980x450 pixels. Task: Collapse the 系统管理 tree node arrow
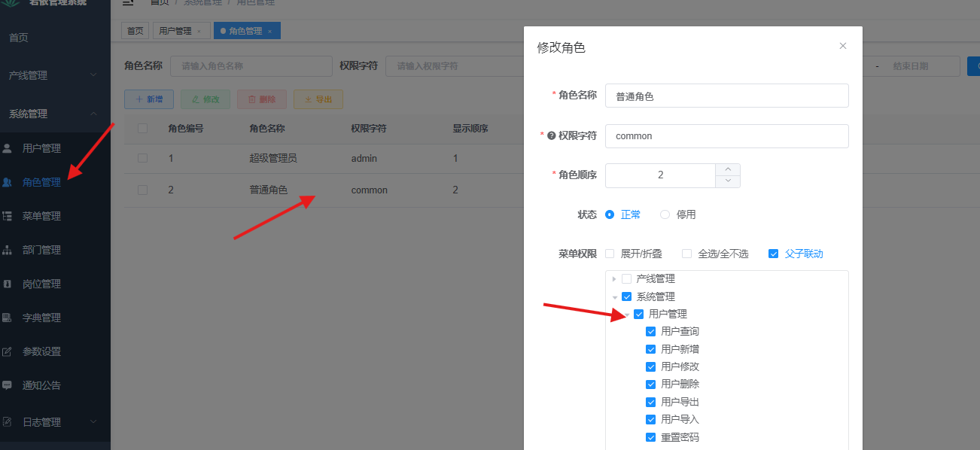(x=614, y=296)
